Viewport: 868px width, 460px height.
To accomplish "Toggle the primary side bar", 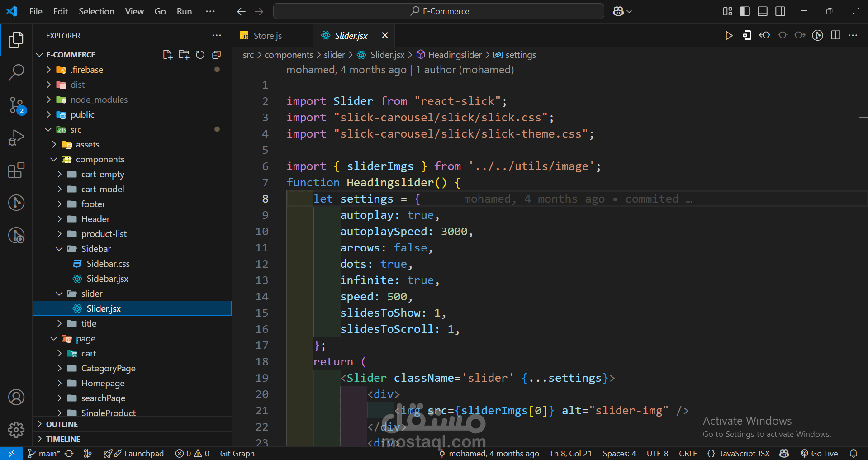I will [x=745, y=11].
